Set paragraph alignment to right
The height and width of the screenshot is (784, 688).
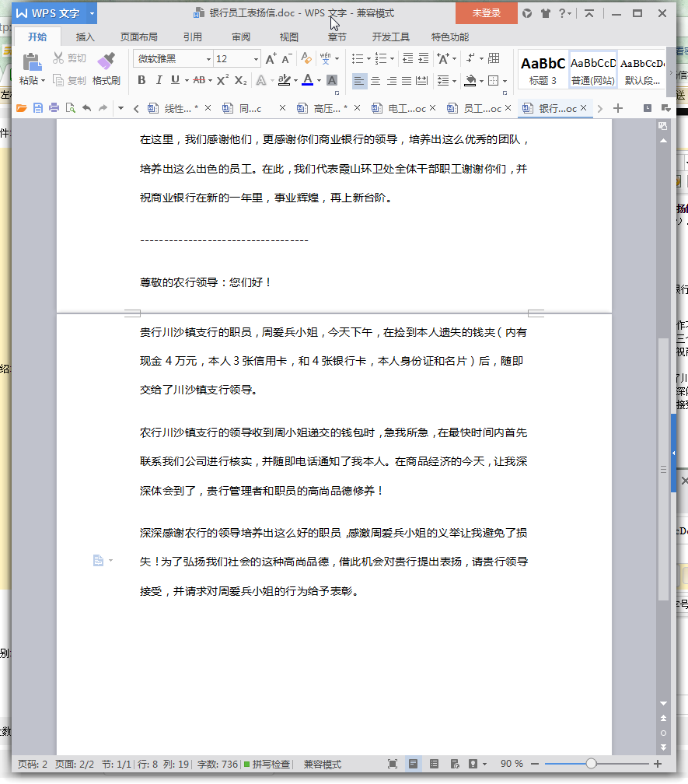391,81
